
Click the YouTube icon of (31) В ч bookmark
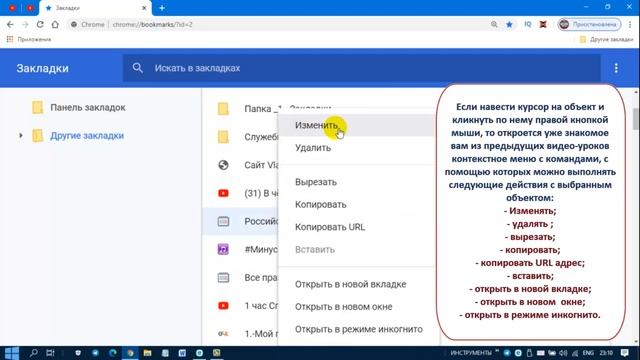point(223,193)
